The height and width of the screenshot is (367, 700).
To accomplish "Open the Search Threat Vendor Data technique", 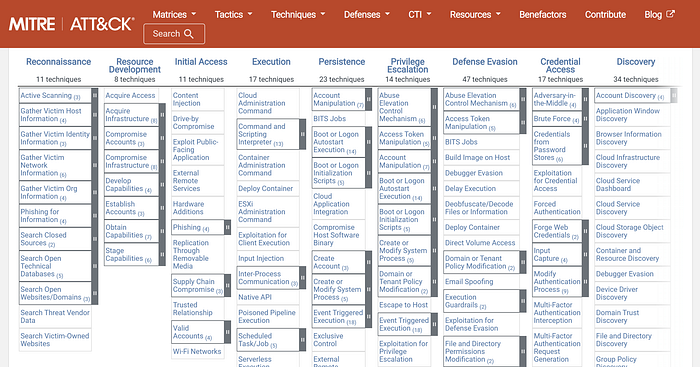I will [x=55, y=317].
